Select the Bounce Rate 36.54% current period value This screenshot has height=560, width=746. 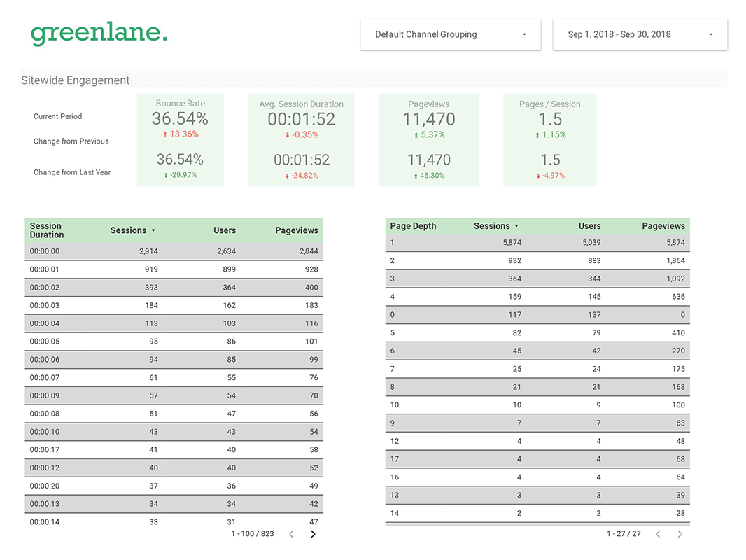(x=180, y=118)
